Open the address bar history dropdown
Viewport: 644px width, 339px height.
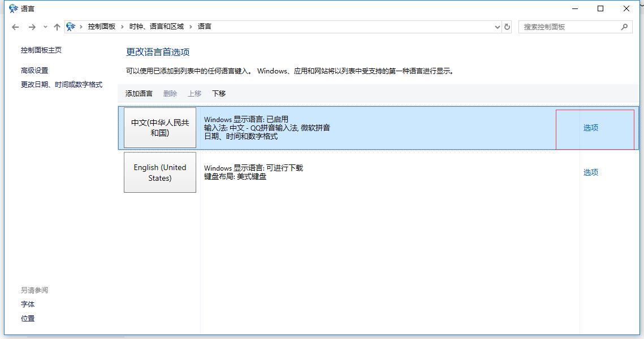(x=497, y=26)
